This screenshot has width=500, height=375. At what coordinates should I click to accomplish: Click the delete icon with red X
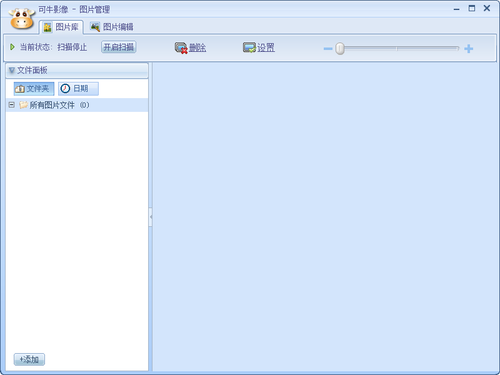pos(181,48)
